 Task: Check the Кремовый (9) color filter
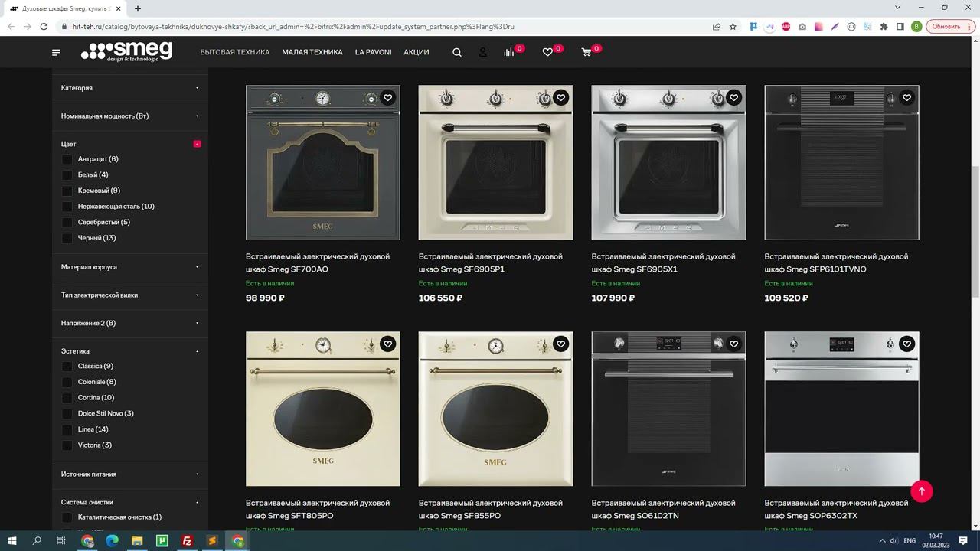pos(67,191)
